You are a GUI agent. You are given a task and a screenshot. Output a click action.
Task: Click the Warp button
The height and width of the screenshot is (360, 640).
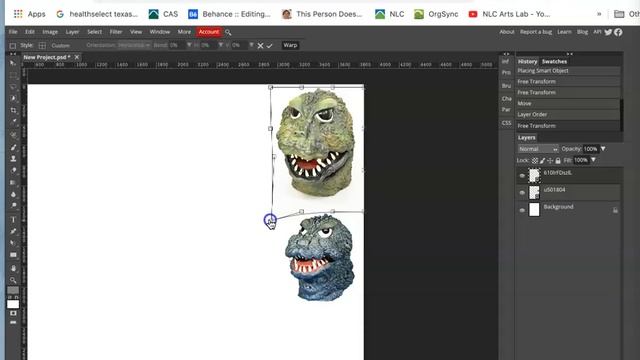pyautogui.click(x=290, y=45)
